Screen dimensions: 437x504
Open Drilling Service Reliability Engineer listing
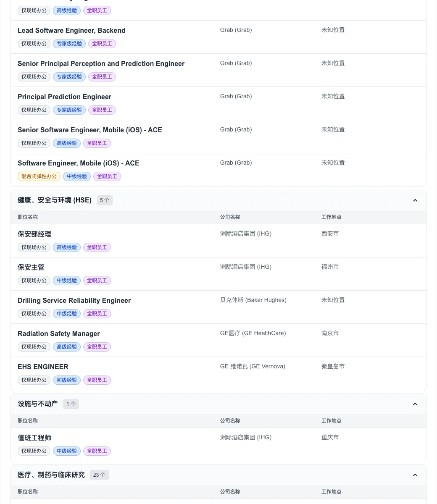pos(74,300)
